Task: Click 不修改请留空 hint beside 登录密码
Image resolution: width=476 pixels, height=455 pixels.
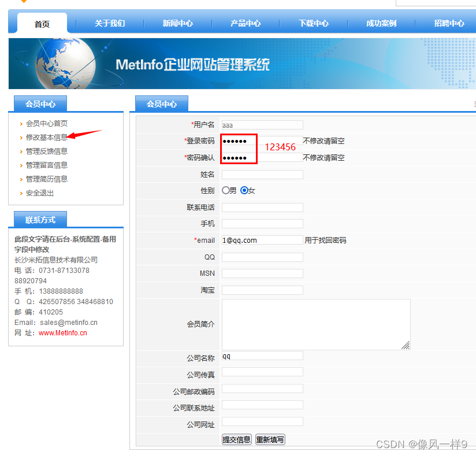Action: point(324,141)
